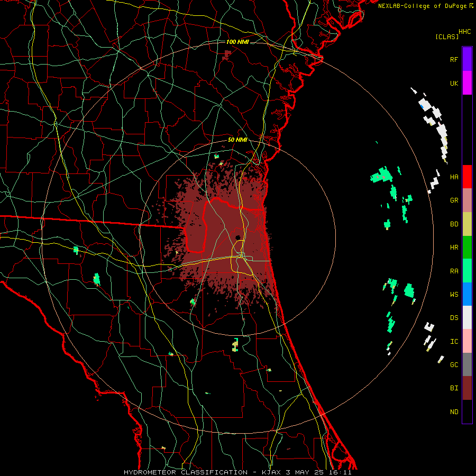Viewport: 476px width, 476px height.
Task: Click the HR legend label
Action: tap(454, 248)
